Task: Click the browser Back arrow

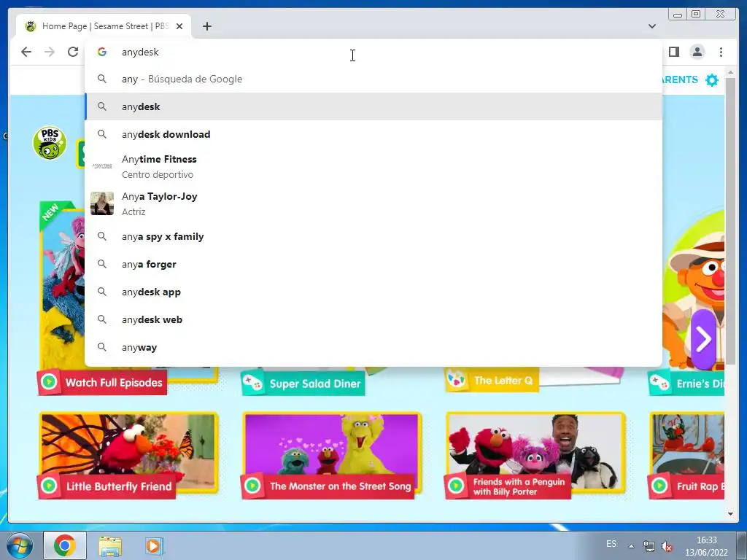Action: (x=26, y=52)
